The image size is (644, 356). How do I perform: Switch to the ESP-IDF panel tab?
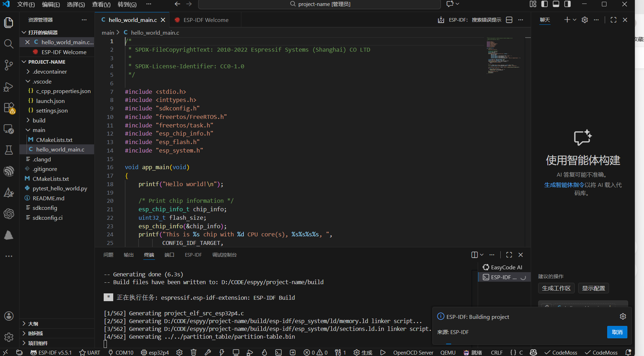click(x=193, y=255)
